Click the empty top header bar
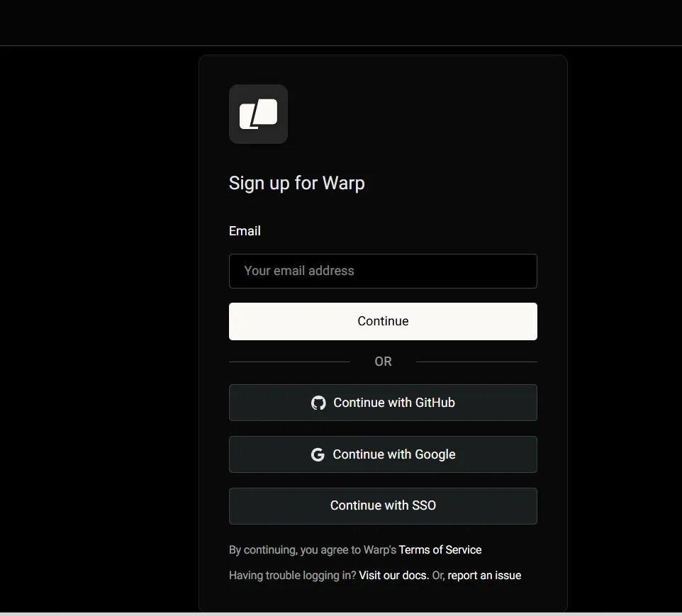The height and width of the screenshot is (616, 682). coord(341,23)
